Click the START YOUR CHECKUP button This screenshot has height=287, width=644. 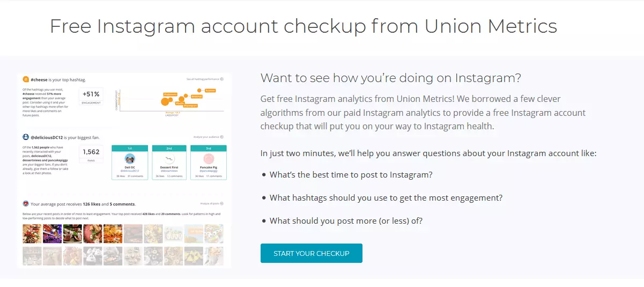click(x=311, y=253)
